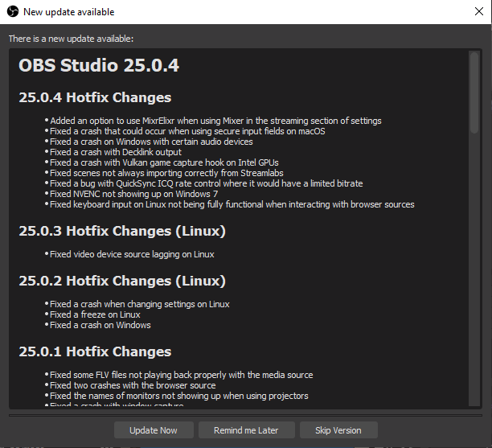
Task: Click the 25.0.4 Hotfix Changes heading
Action: pyautogui.click(x=95, y=97)
